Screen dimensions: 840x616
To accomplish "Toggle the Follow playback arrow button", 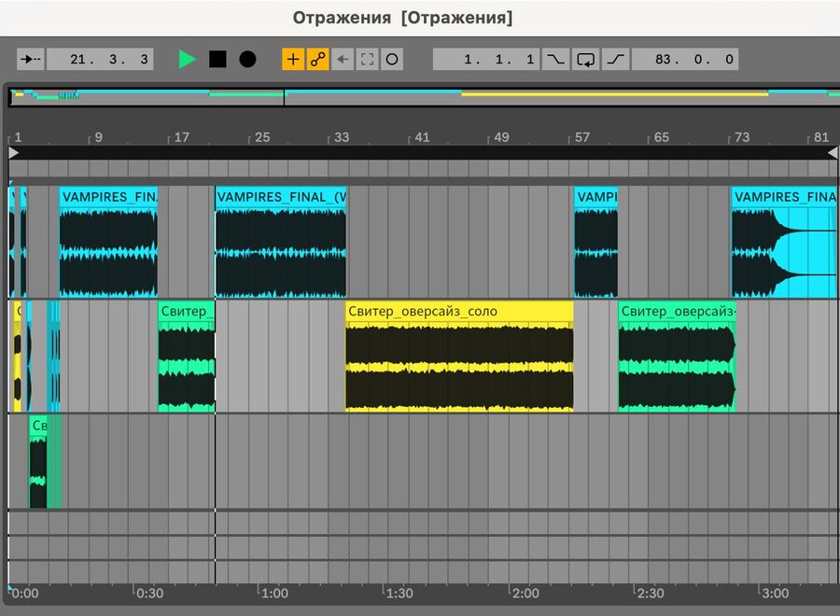I will tap(31, 60).
